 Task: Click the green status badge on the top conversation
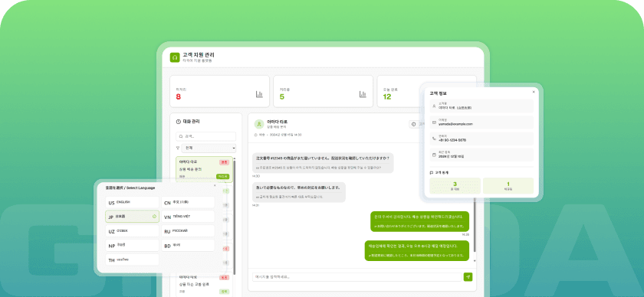tap(222, 176)
